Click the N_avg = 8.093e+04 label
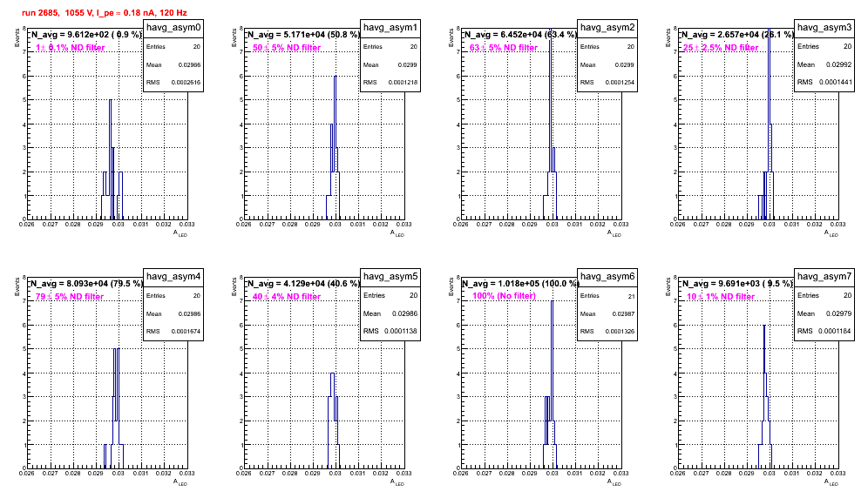The image size is (868, 498). (85, 284)
